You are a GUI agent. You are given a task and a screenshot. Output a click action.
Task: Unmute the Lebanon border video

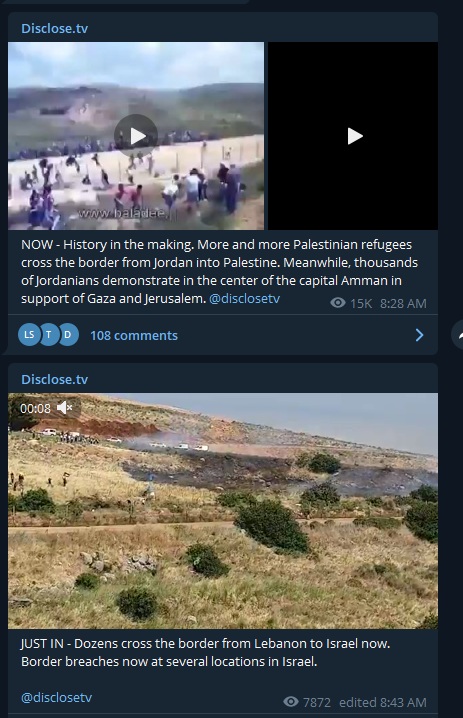point(65,408)
